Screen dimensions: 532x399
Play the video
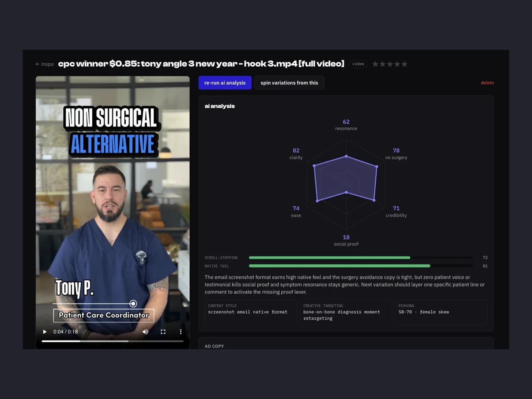(45, 332)
